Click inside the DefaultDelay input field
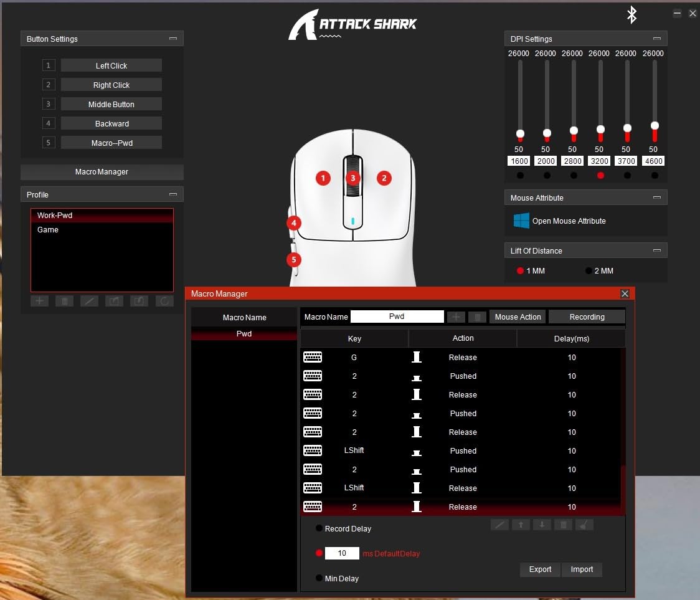This screenshot has width=700, height=600. 342,553
